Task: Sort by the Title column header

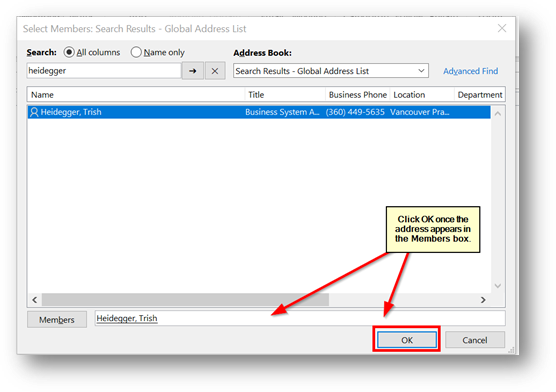Action: click(x=285, y=95)
